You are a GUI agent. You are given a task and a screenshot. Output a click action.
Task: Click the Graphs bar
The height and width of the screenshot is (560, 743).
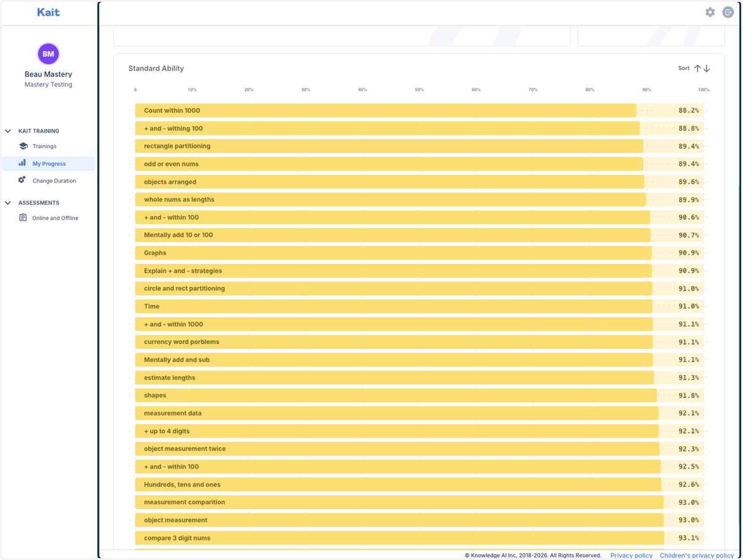pyautogui.click(x=394, y=253)
